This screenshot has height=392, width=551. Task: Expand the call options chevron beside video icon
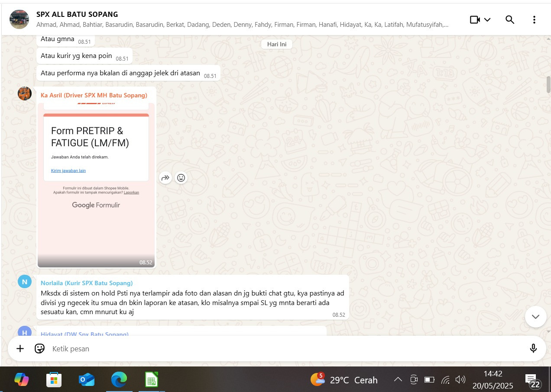point(487,19)
